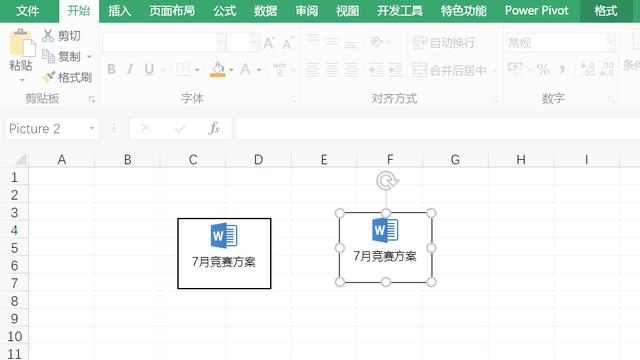Screen dimensions: 640x360
Task: Open the number format (常规) combo box
Action: tap(561, 42)
